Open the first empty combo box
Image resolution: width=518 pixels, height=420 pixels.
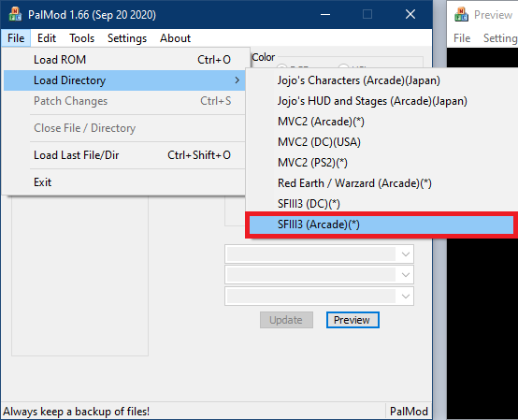tap(319, 254)
